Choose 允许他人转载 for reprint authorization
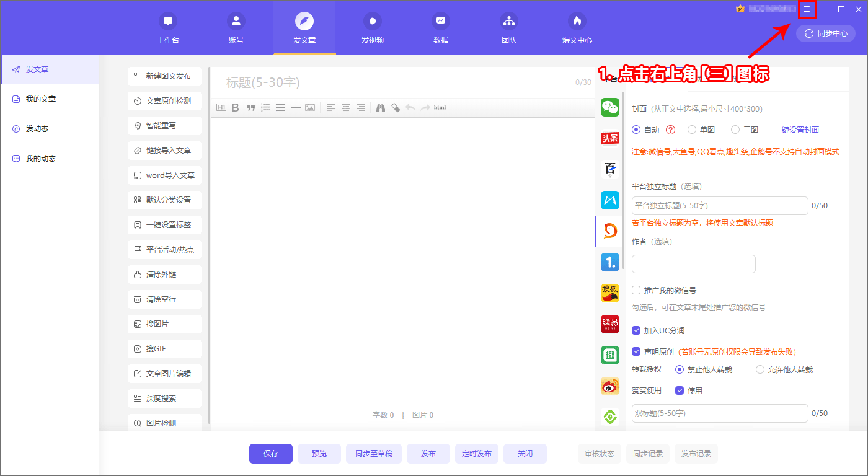Image resolution: width=868 pixels, height=476 pixels. 759,369
